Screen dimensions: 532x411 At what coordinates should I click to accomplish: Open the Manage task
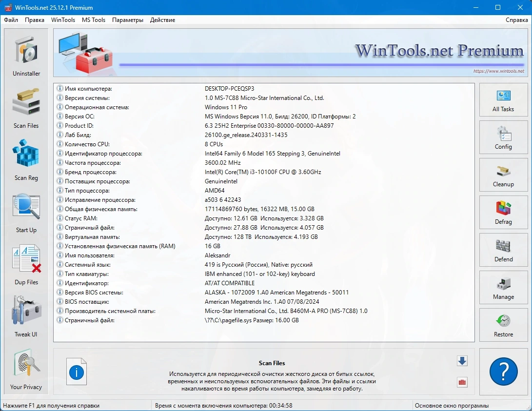(503, 288)
